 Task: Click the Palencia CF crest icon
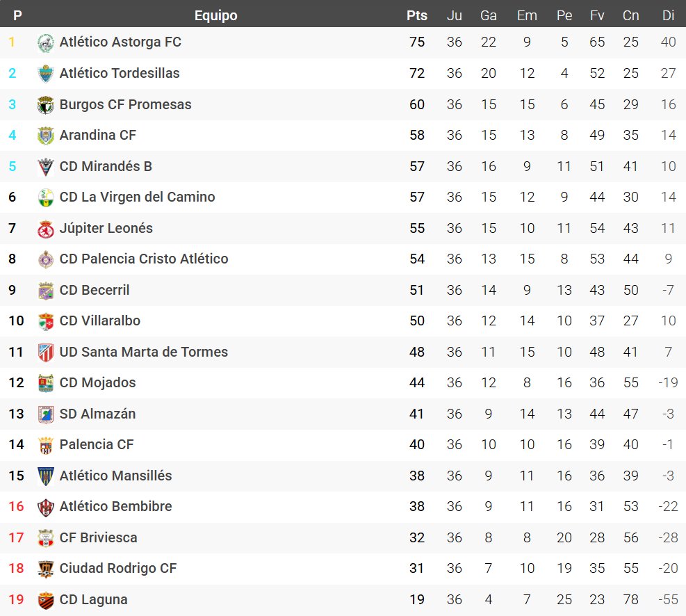pyautogui.click(x=45, y=445)
